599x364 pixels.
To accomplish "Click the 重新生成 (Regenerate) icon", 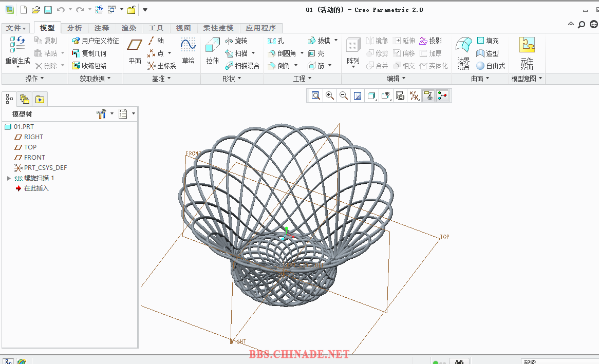I will pyautogui.click(x=17, y=46).
